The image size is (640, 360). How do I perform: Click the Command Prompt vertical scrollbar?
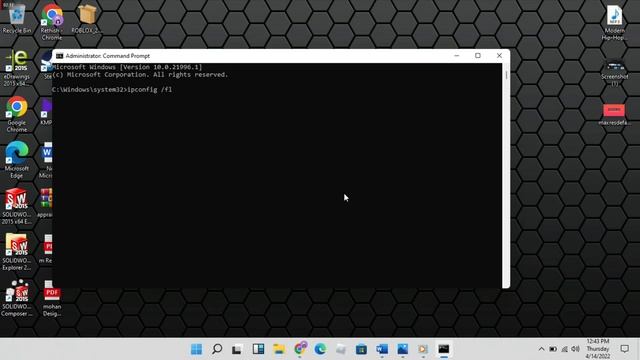(506, 176)
